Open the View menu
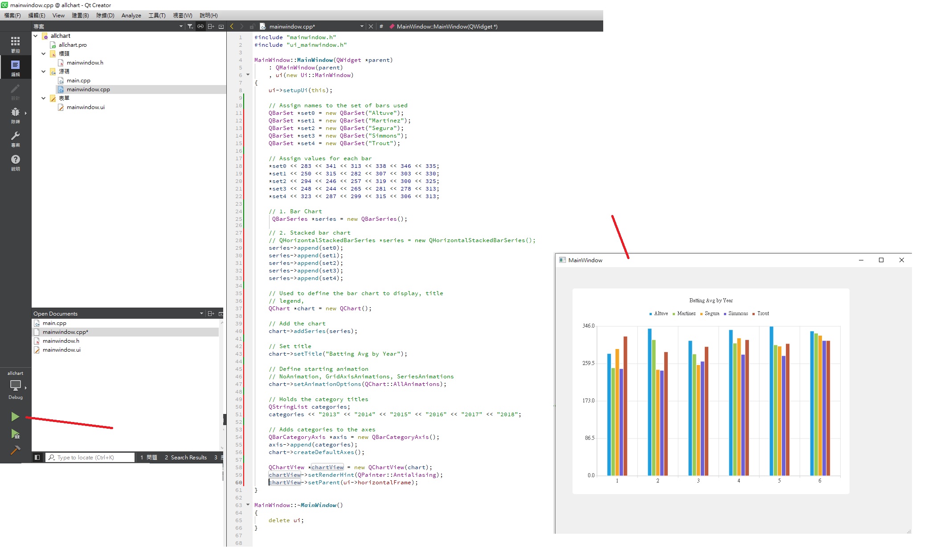This screenshot has width=932, height=560. (58, 16)
